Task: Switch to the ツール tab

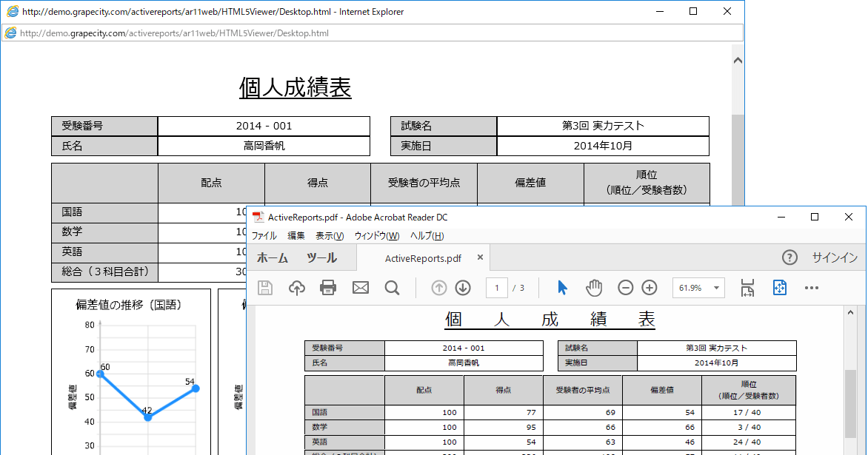Action: [321, 257]
